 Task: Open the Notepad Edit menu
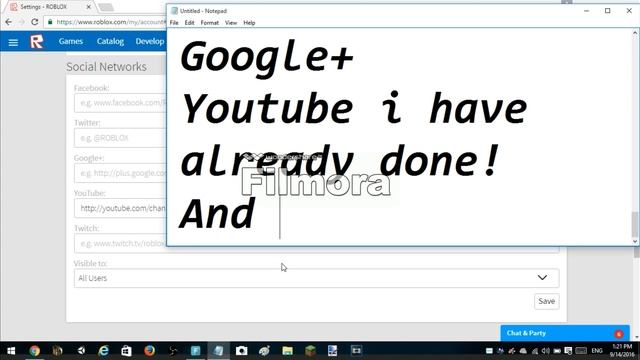click(189, 23)
